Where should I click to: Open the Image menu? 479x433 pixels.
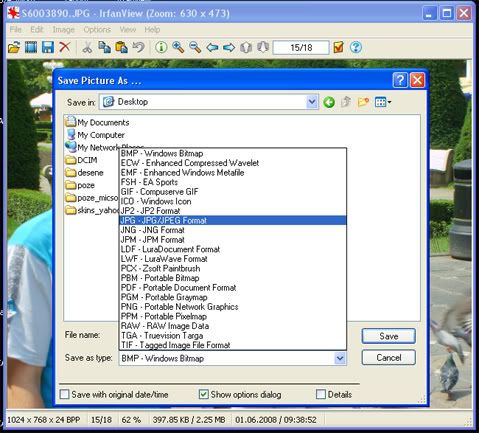[x=63, y=30]
